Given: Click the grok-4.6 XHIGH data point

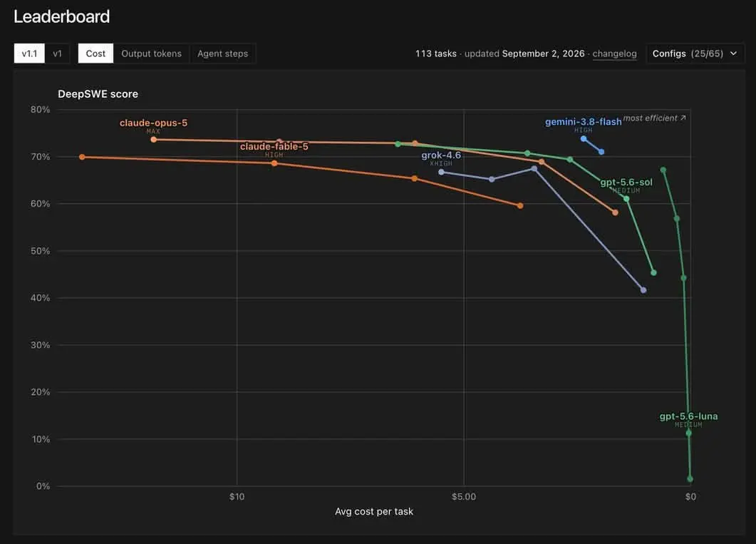Looking at the screenshot, I should (441, 172).
